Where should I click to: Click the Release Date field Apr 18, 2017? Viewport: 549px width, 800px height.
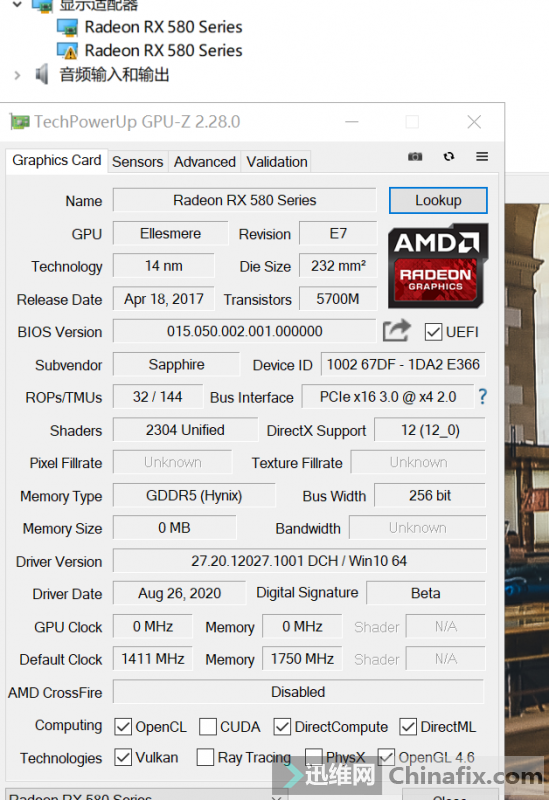point(163,298)
